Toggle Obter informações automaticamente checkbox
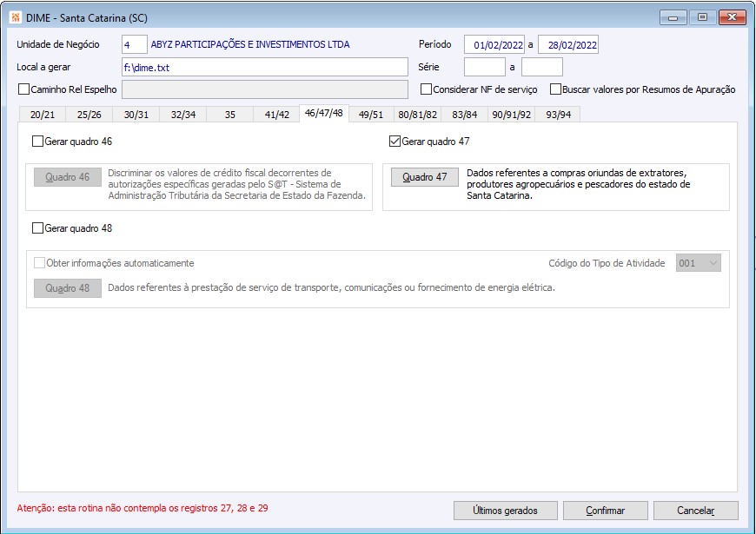Image resolution: width=756 pixels, height=534 pixels. tap(39, 263)
